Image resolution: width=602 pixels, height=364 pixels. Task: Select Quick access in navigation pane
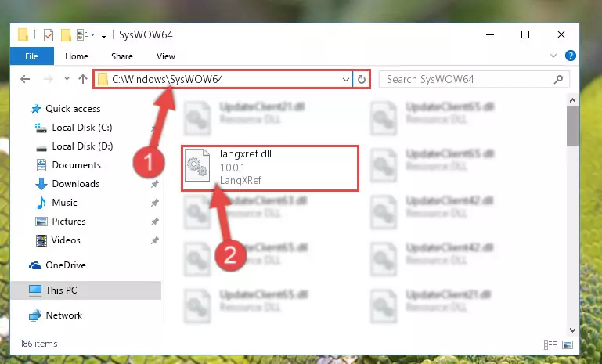pyautogui.click(x=73, y=109)
